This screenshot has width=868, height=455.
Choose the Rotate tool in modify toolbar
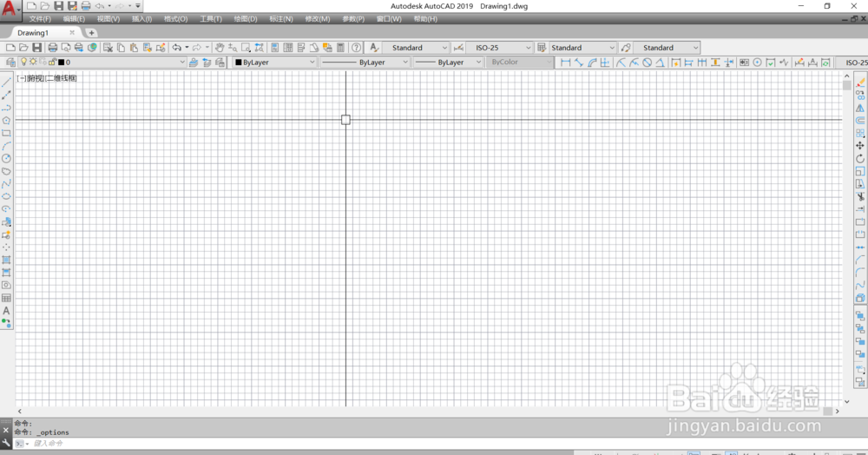[860, 158]
